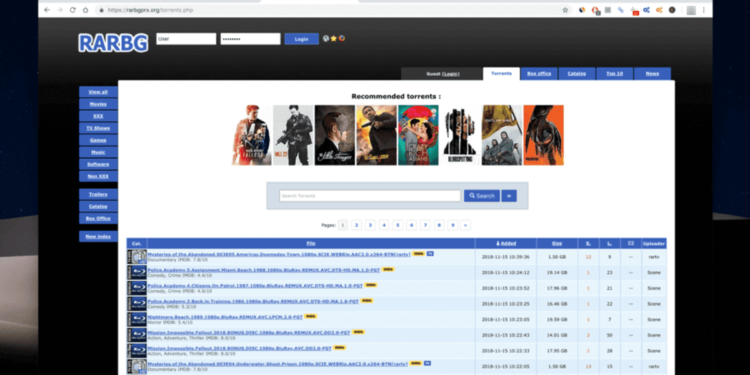
Task: Bookmark page with star icon
Action: coord(565,10)
